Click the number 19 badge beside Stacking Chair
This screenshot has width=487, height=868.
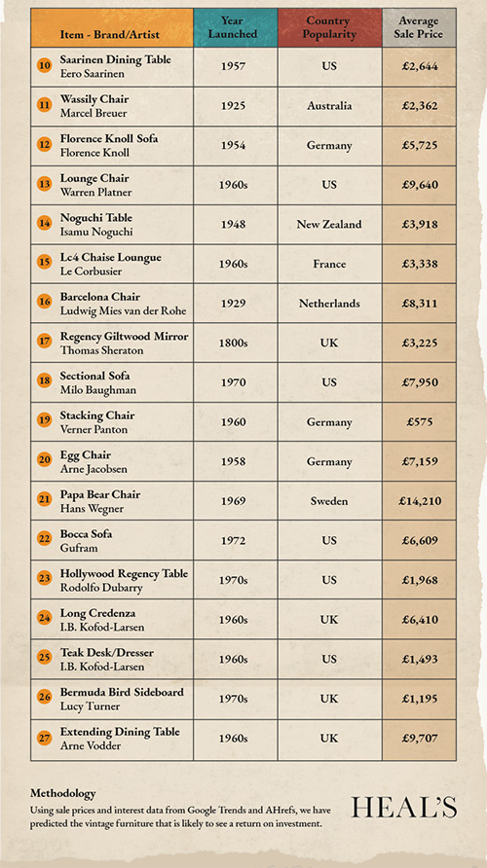45,421
